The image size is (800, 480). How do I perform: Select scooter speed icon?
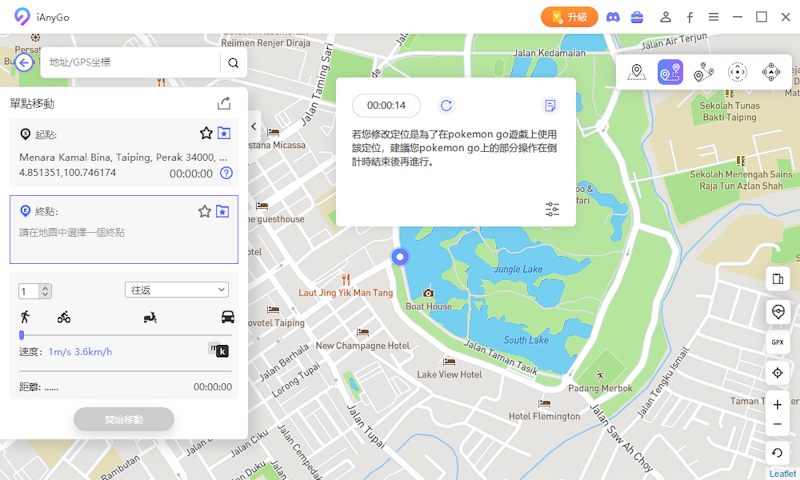coord(150,318)
